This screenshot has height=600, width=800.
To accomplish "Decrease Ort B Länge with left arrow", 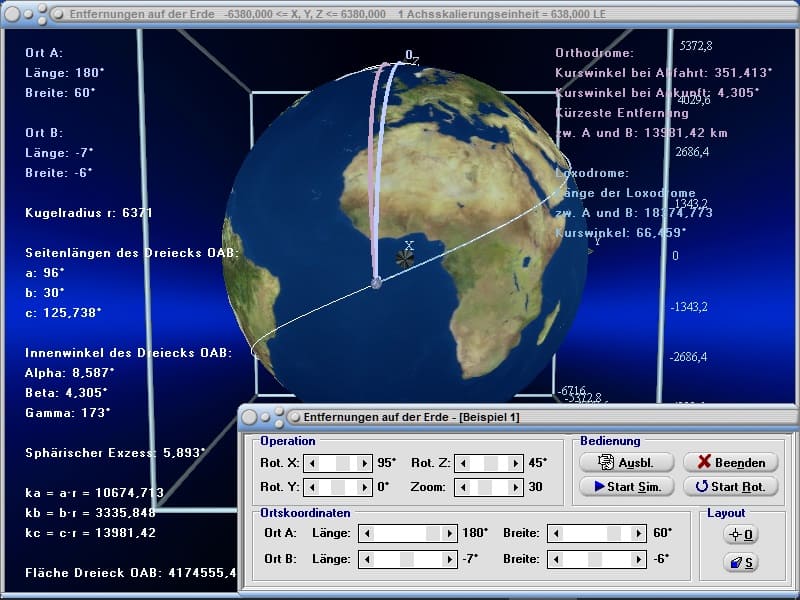I will (367, 560).
